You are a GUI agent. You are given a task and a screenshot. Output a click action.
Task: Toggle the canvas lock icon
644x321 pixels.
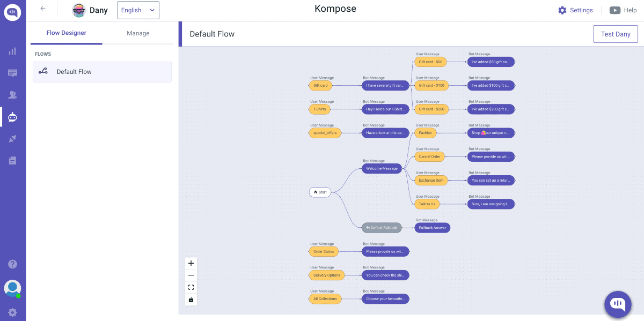(191, 300)
